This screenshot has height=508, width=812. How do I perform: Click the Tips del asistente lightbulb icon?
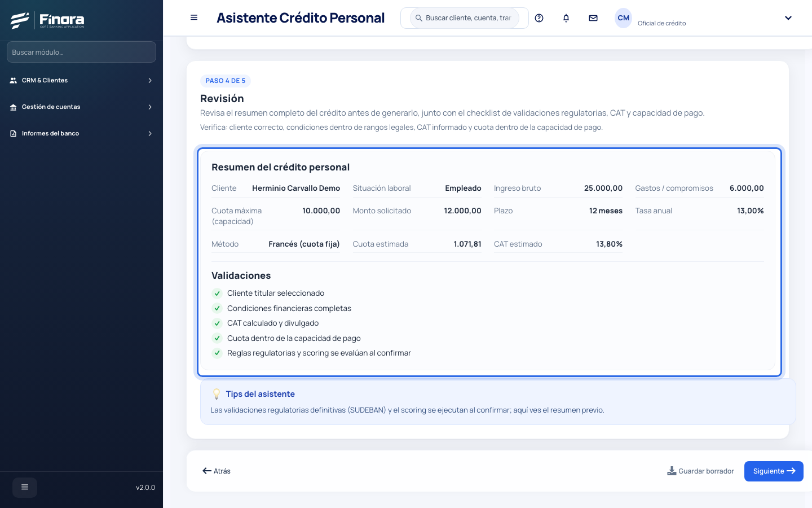[217, 394]
